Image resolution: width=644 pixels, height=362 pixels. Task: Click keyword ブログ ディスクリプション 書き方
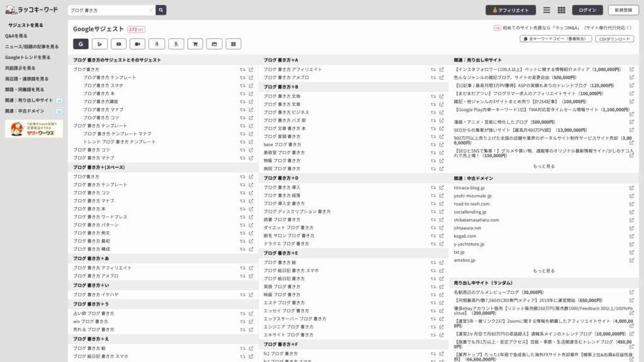pos(297,212)
